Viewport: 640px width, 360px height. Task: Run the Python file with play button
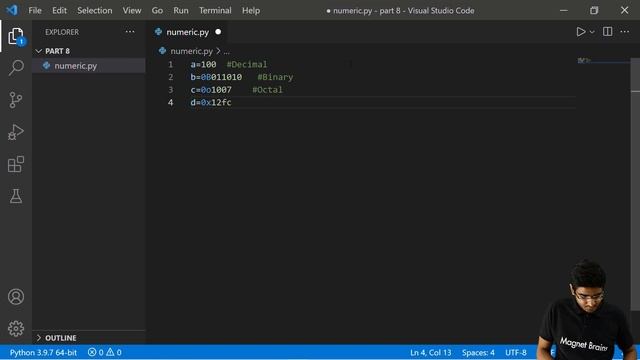(x=580, y=32)
